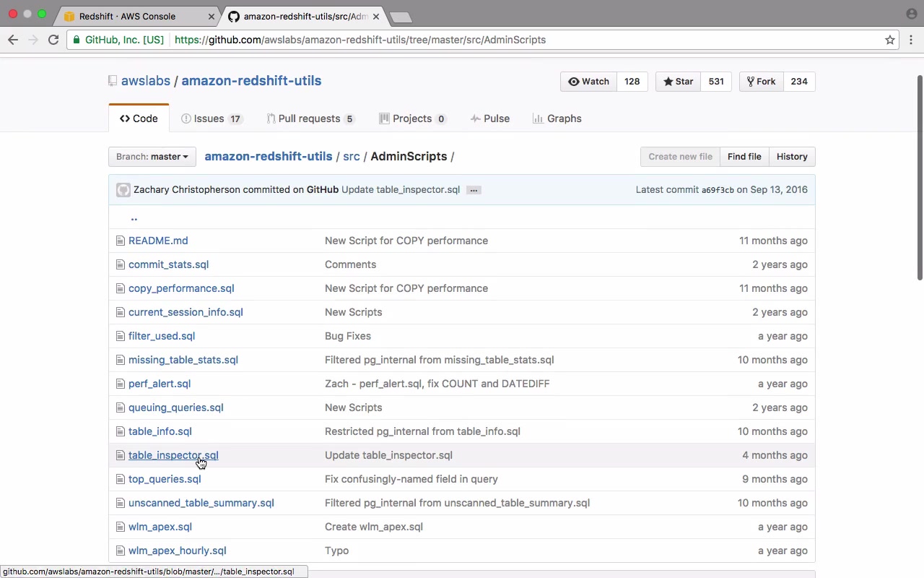This screenshot has height=578, width=924.
Task: Open wlm_apex.sql
Action: 160,527
